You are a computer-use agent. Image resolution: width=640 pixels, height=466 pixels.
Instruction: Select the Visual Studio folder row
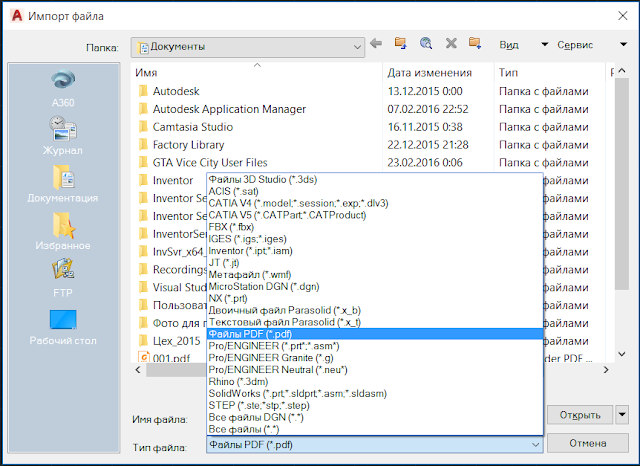coord(180,288)
